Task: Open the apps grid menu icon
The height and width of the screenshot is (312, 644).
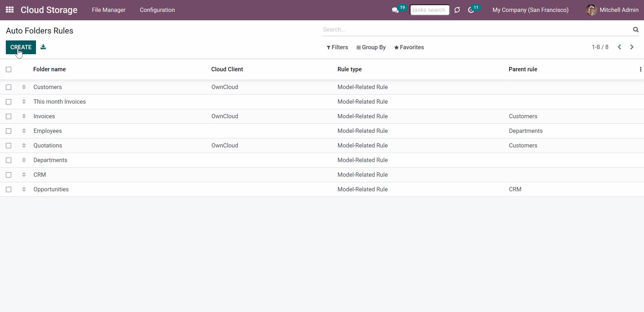Action: (x=9, y=10)
